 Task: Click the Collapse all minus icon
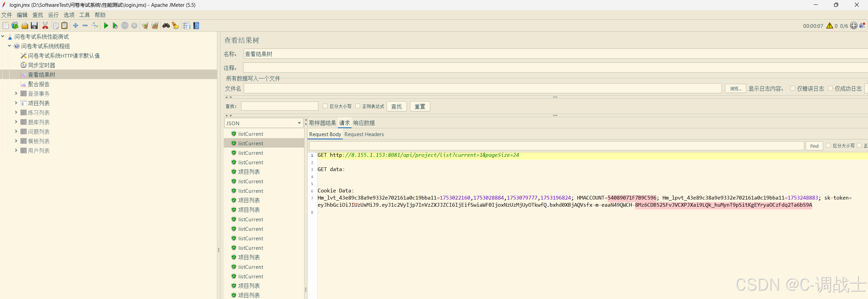point(85,26)
